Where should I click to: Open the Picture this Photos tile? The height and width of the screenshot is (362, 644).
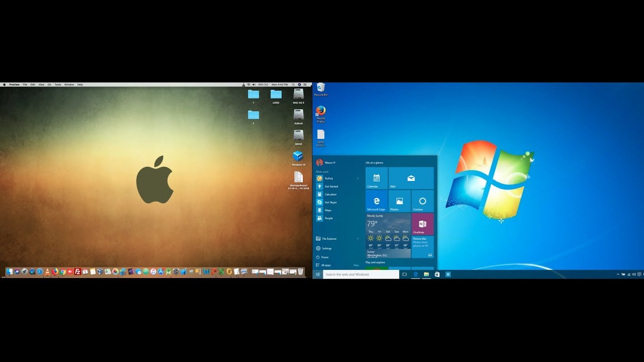coord(423,247)
